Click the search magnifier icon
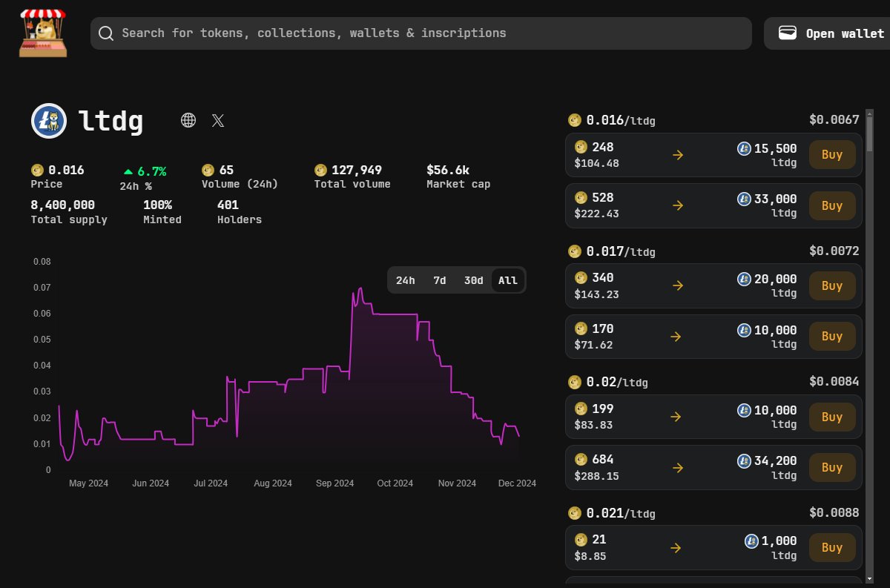Image resolution: width=890 pixels, height=588 pixels. pos(106,33)
